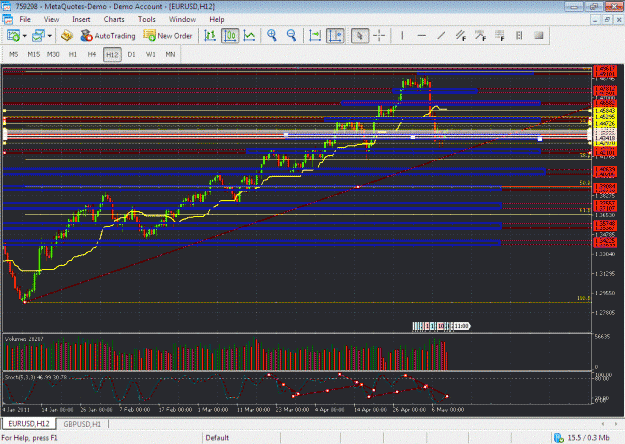Click the New Order button
The image size is (625, 444).
click(168, 36)
